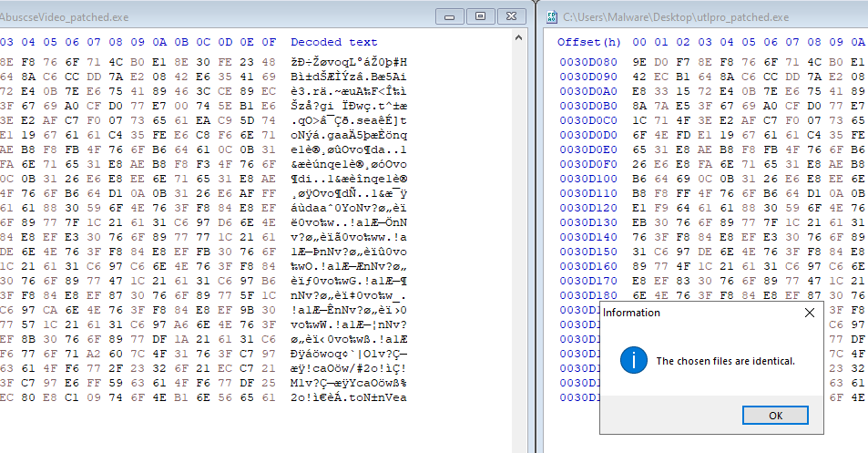This screenshot has width=868, height=453.
Task: Click decoded text '2o!ì€èÁ.toN±nVea'
Action: coord(349,397)
